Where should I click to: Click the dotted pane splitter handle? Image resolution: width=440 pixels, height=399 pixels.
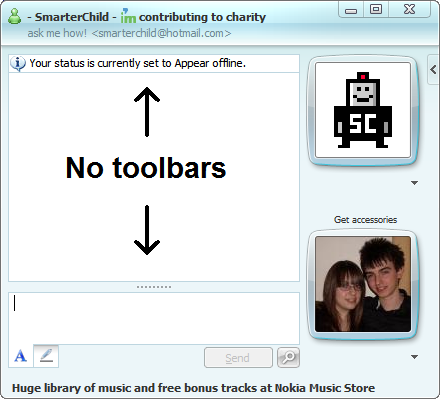pyautogui.click(x=154, y=287)
